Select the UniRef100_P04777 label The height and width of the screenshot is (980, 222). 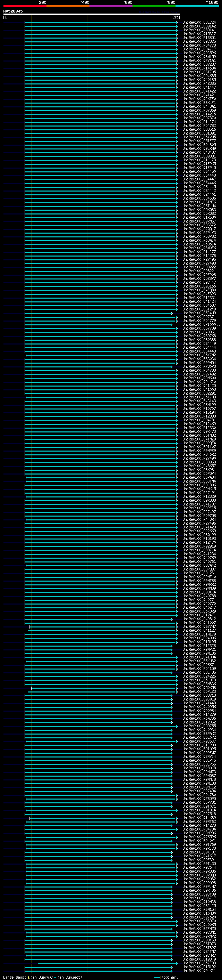pyautogui.click(x=199, y=49)
